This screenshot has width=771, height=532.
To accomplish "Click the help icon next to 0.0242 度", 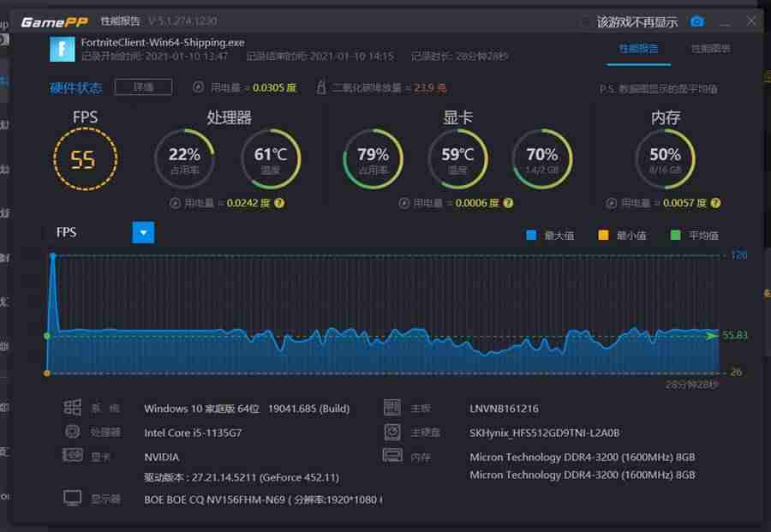I will click(279, 203).
